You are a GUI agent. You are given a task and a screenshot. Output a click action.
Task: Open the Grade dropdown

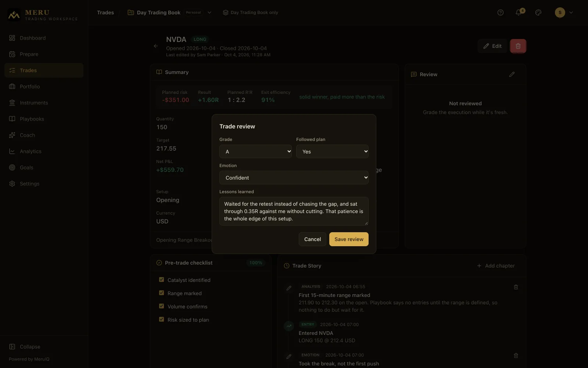point(255,152)
